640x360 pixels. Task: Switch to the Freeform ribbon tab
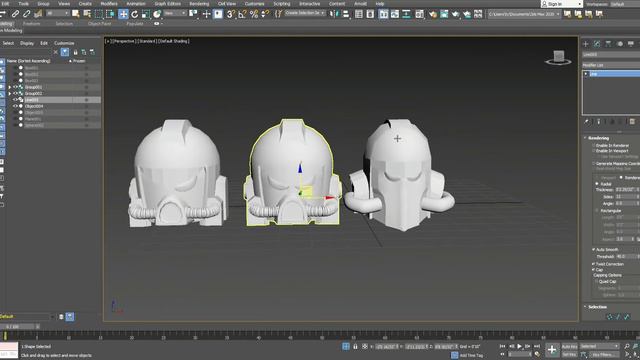click(32, 24)
